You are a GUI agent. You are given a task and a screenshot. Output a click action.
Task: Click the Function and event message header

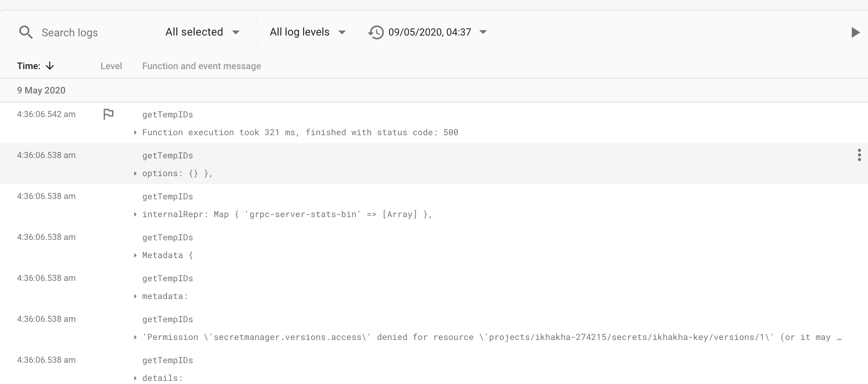(x=201, y=66)
